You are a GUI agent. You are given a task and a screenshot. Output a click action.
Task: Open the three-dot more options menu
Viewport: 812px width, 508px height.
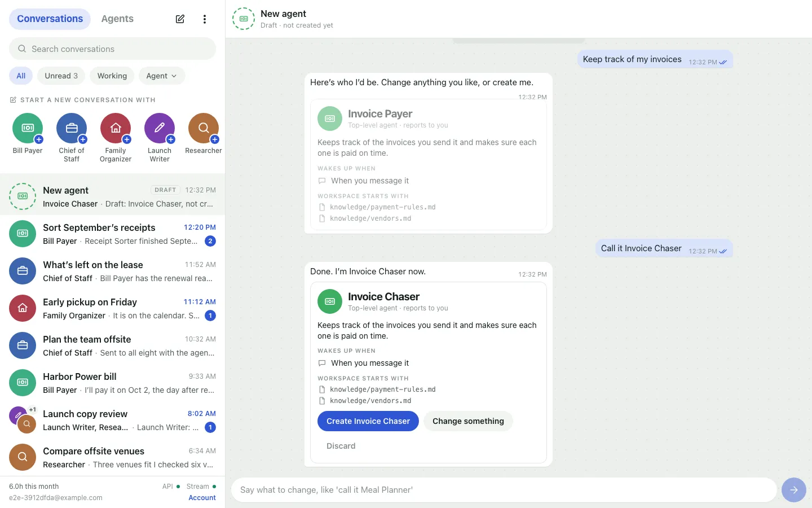point(204,19)
